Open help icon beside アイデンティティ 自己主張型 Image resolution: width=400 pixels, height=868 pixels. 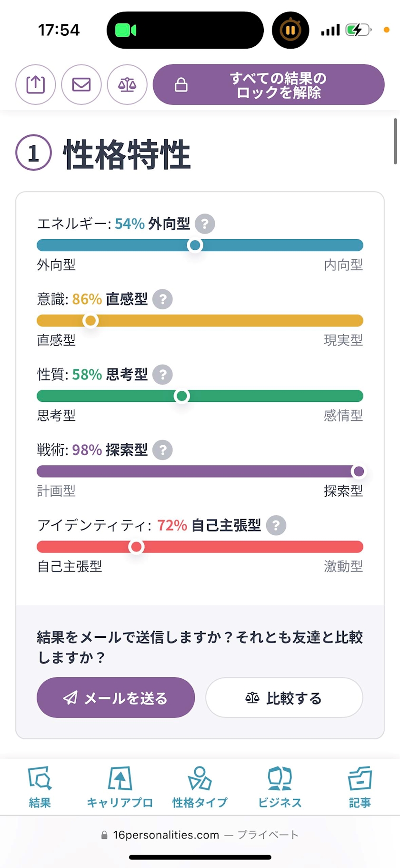pos(276,525)
